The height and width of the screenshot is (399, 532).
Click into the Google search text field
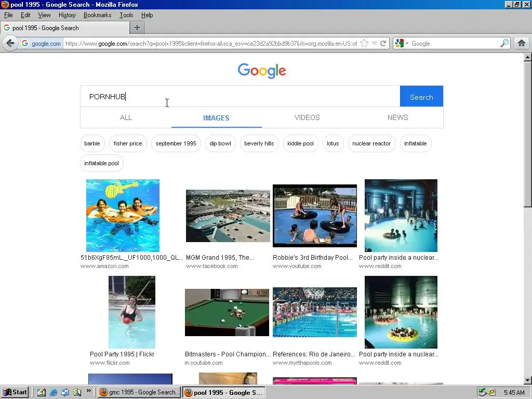click(240, 96)
